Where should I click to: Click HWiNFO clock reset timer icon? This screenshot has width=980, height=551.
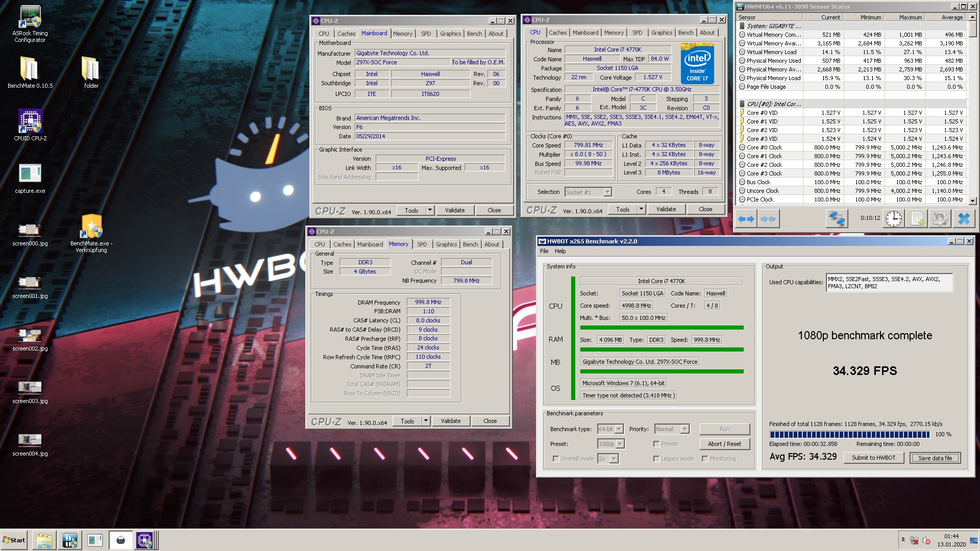(x=893, y=219)
